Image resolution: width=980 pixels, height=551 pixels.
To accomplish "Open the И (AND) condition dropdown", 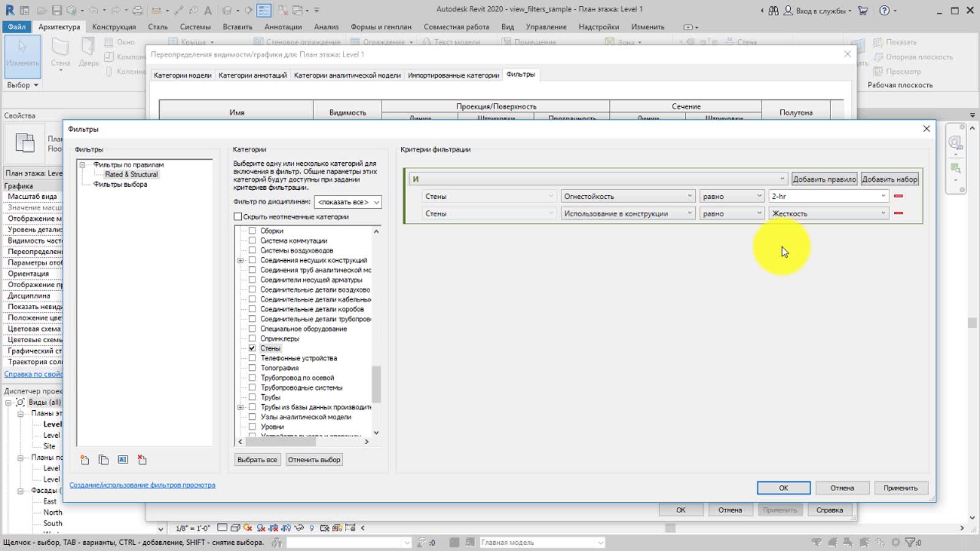I will tap(598, 179).
